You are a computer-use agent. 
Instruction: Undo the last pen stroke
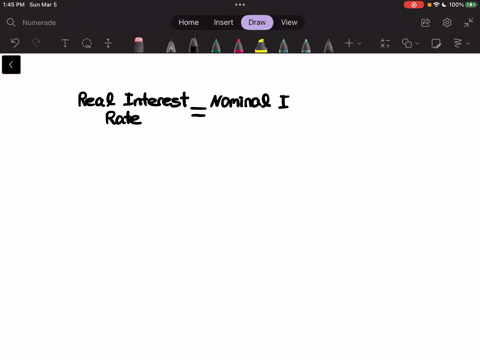click(x=15, y=43)
